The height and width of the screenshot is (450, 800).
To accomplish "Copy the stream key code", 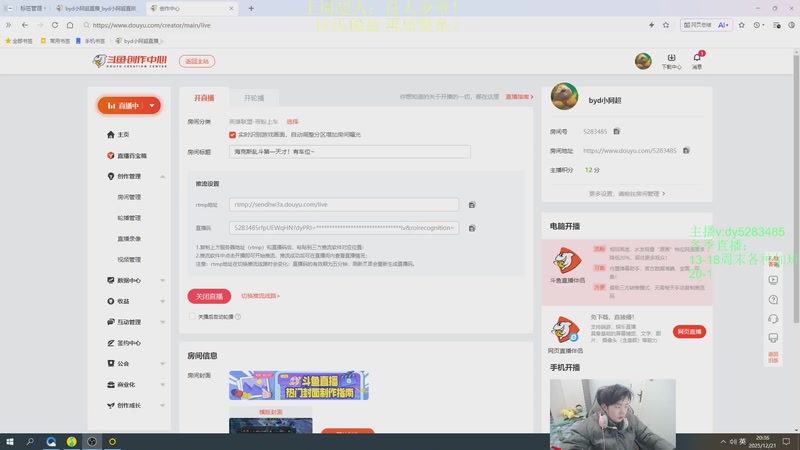I will click(472, 228).
